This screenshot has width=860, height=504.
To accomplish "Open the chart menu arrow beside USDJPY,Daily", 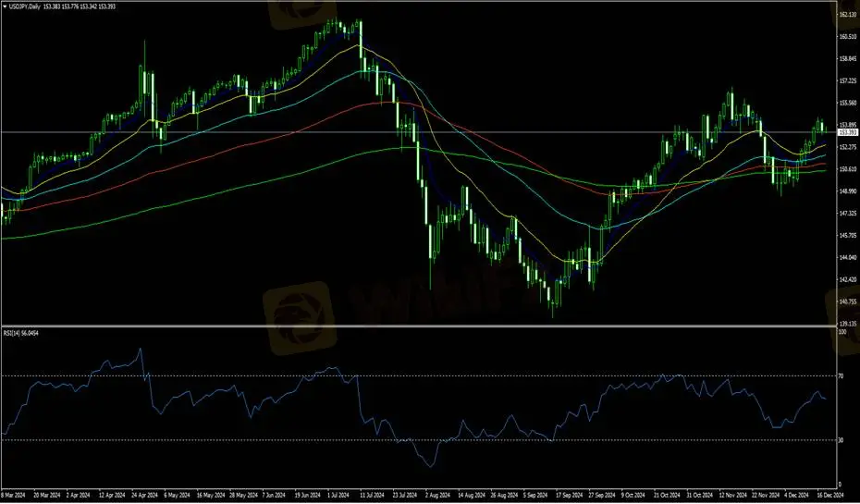I will 5,6.
